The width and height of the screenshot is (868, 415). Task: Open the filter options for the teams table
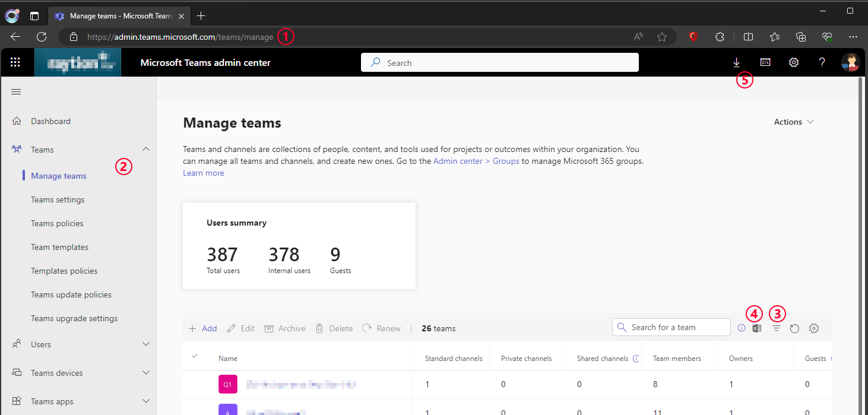(x=777, y=328)
